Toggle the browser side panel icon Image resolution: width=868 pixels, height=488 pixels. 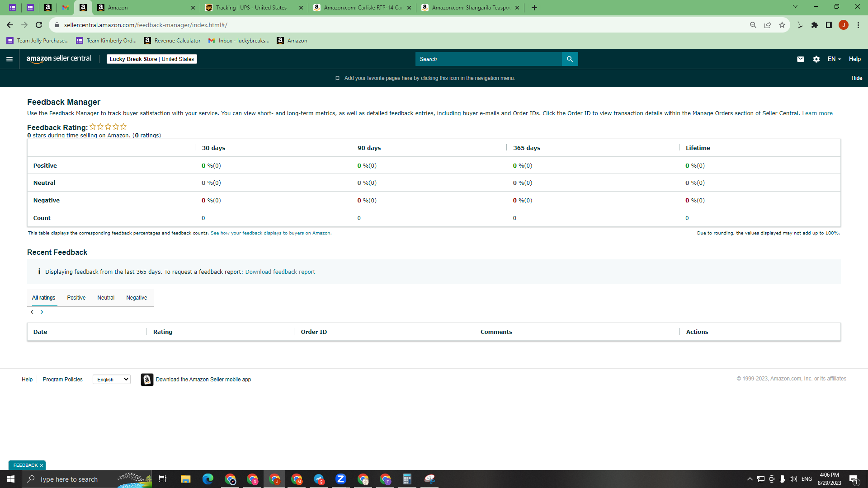pyautogui.click(x=829, y=25)
